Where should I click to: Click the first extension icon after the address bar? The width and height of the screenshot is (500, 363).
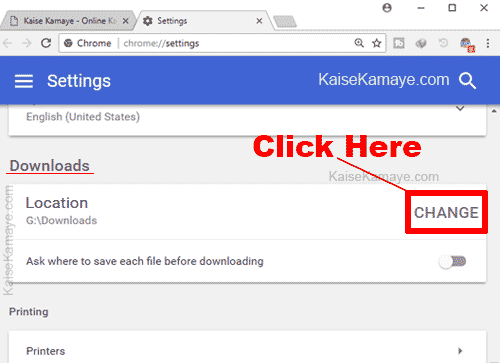[399, 43]
